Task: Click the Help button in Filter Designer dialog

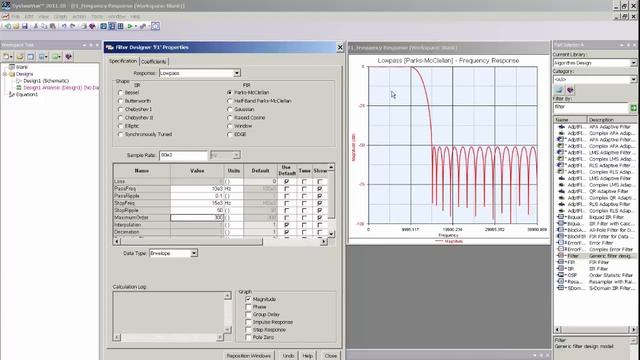Action: (307, 356)
